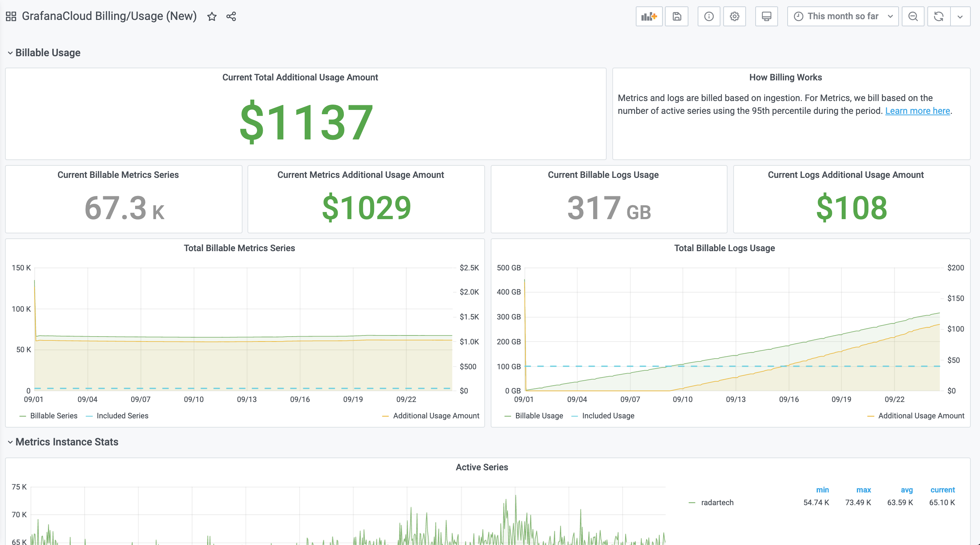This screenshot has height=545, width=980.
Task: Open dashboard info icon
Action: pos(709,16)
